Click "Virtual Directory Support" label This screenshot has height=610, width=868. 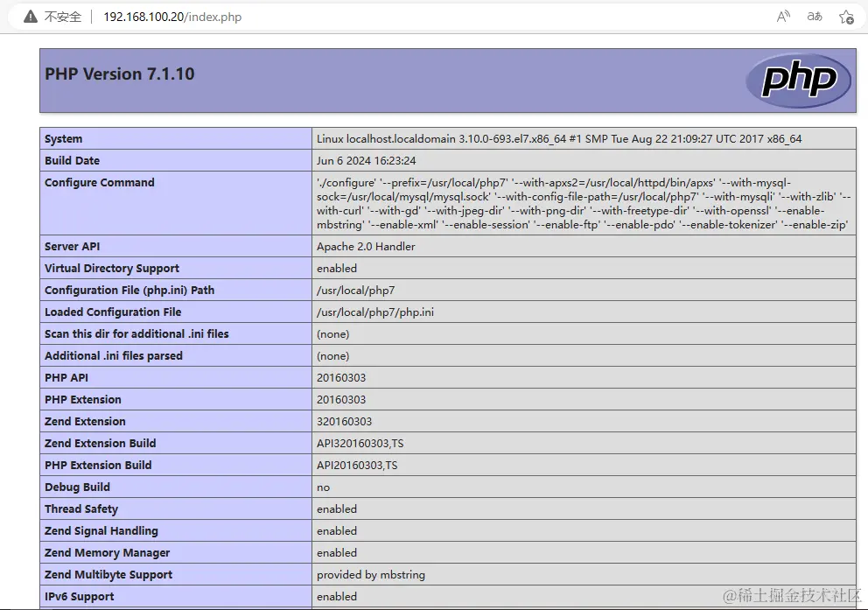[x=112, y=269]
